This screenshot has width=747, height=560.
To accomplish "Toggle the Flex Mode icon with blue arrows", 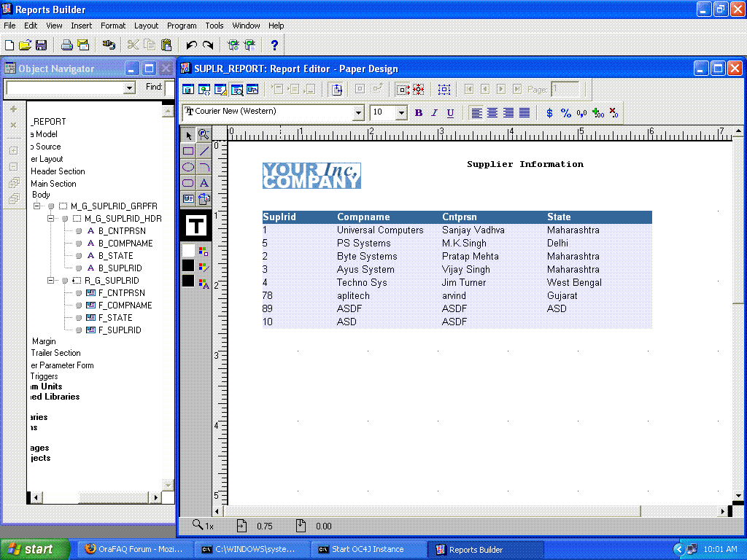I will pos(337,89).
